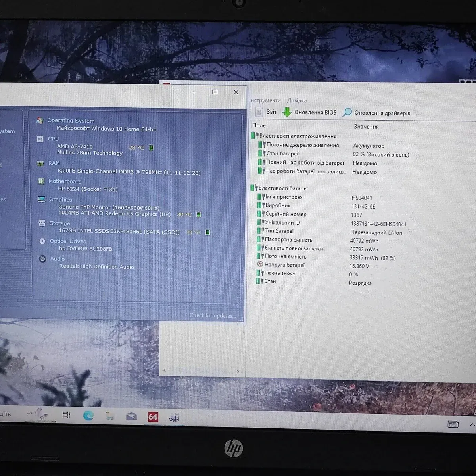
Task: Click the Значення column header
Action: tap(366, 127)
